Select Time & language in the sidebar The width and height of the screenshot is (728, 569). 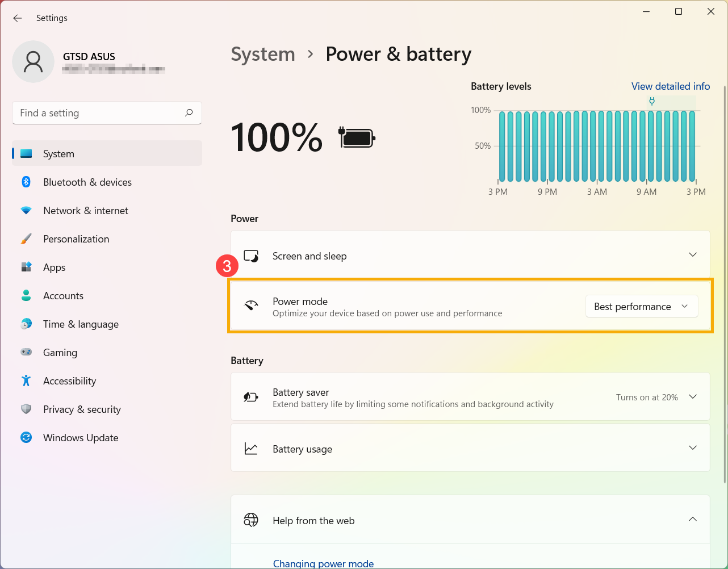(x=81, y=324)
